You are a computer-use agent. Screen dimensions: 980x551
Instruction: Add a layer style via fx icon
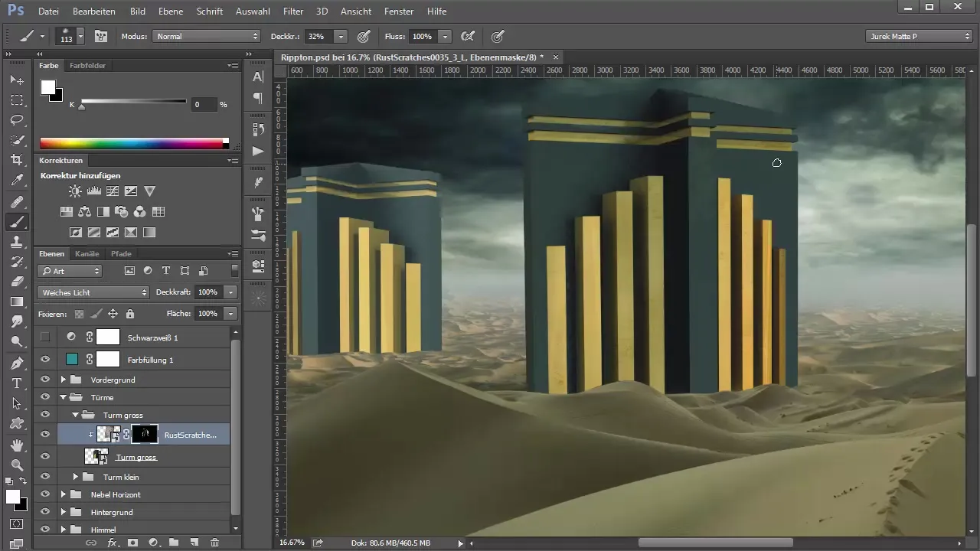[112, 543]
